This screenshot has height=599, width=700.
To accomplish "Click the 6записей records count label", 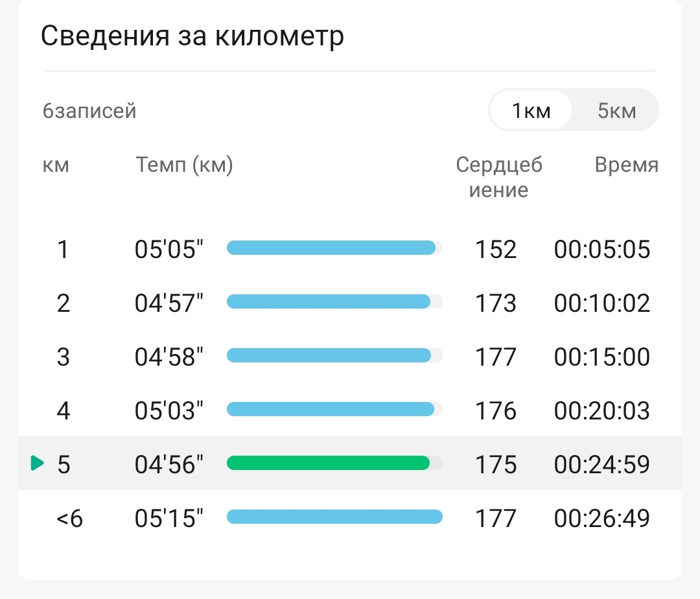I will [x=89, y=111].
